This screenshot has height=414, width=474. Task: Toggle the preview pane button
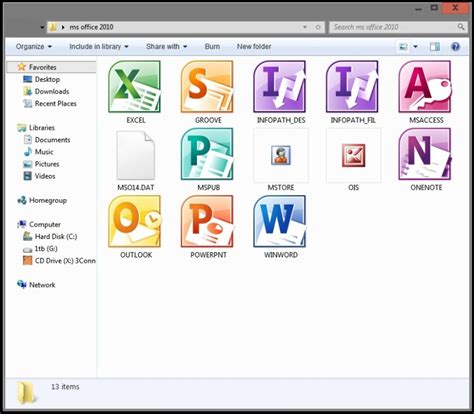(435, 47)
